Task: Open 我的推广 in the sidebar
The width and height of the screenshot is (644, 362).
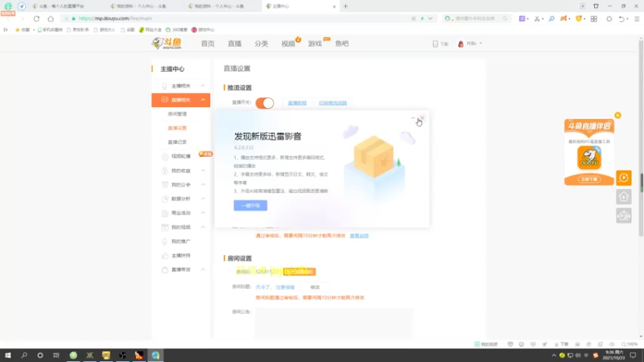Action: pyautogui.click(x=180, y=241)
